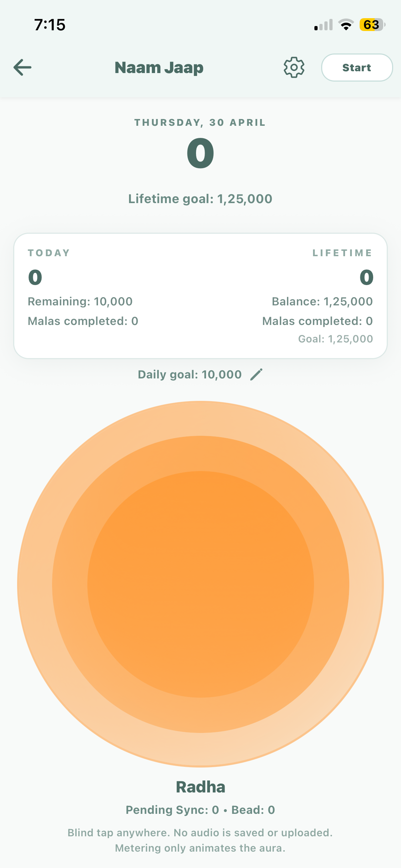
Task: Tap the cellular signal bars icon
Action: coord(324,25)
